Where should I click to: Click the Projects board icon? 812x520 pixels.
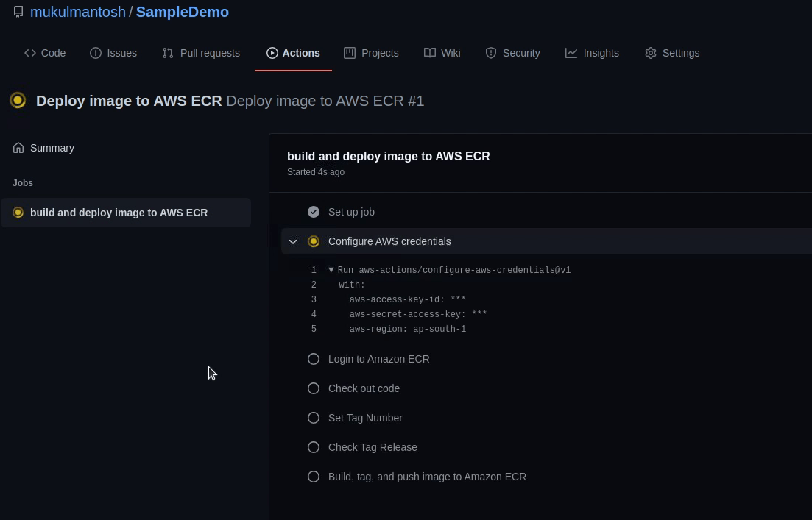(x=350, y=53)
